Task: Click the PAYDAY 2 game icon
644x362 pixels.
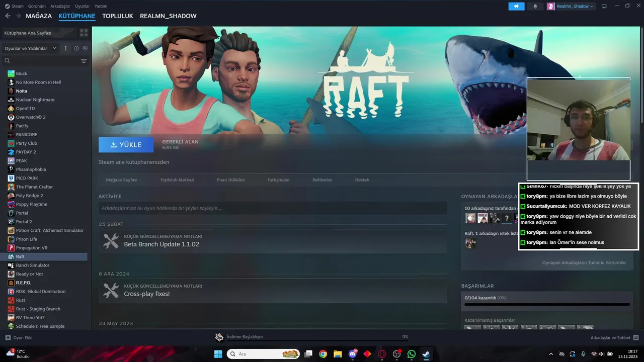Action: click(x=11, y=152)
